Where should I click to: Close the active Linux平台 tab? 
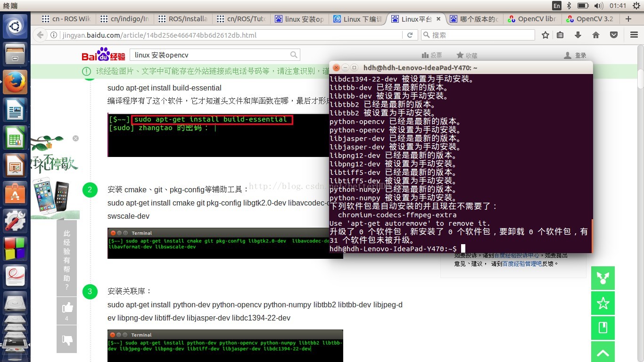coord(438,19)
